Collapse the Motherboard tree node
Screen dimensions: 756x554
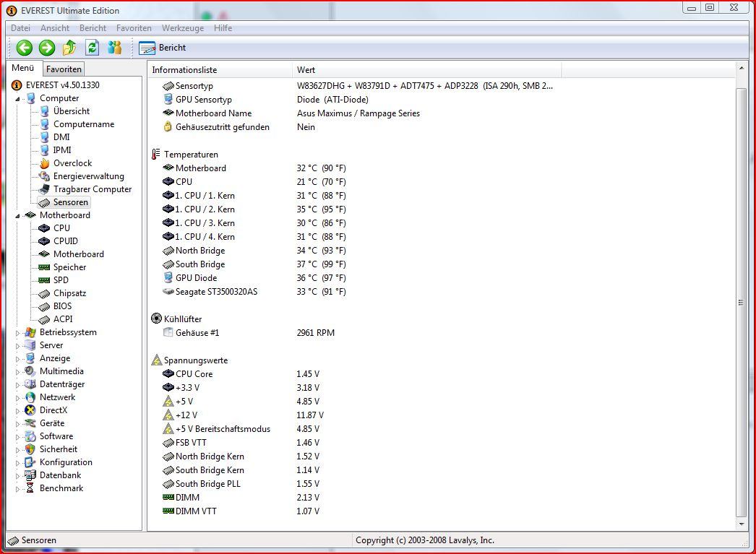click(17, 216)
